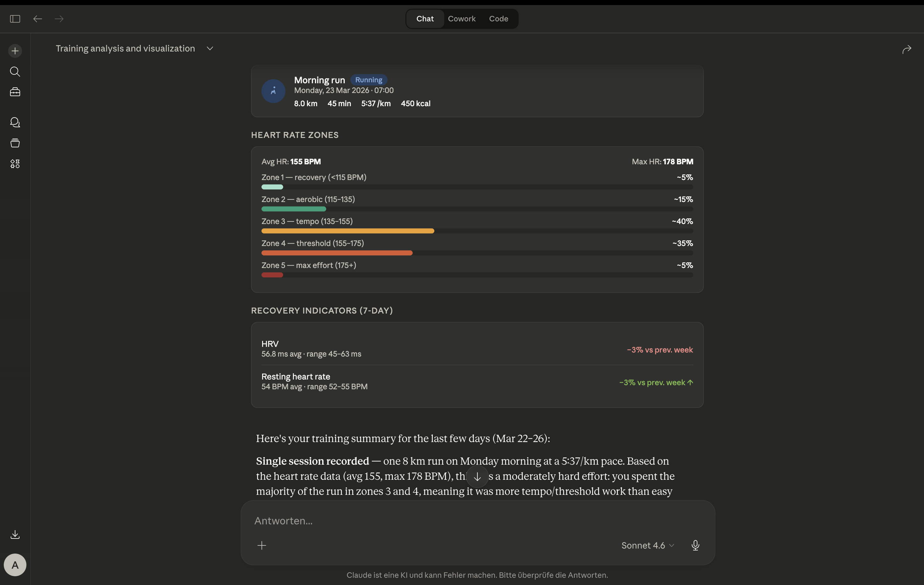
Task: Click the microphone voice input icon
Action: (x=695, y=545)
